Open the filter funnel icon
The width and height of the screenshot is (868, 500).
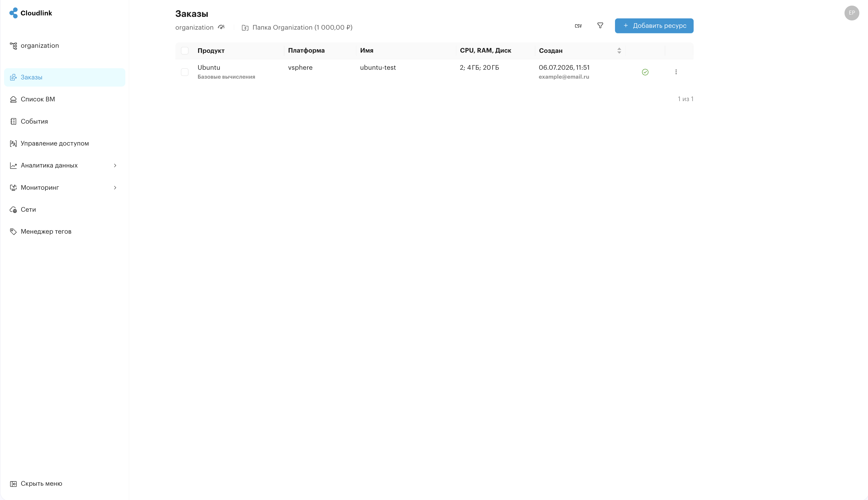[x=600, y=26]
